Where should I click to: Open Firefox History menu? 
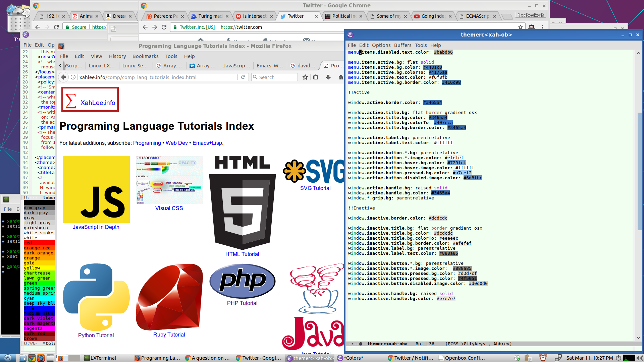click(117, 56)
